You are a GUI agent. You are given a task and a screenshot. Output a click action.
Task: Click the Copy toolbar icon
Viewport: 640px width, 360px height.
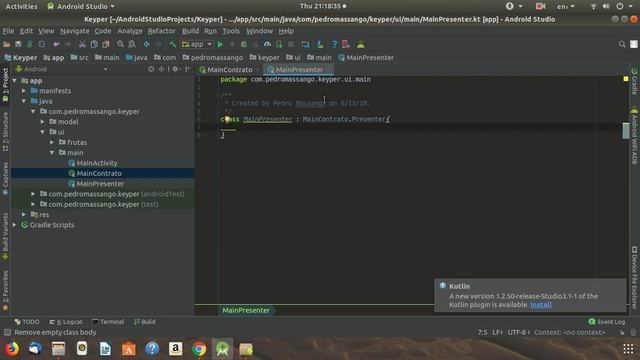(x=94, y=44)
